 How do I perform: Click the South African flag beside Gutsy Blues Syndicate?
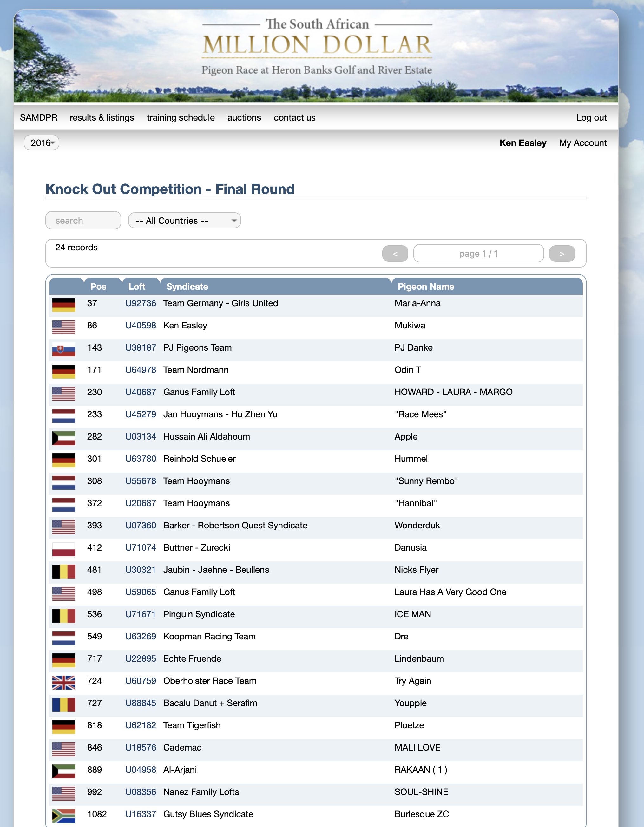(63, 815)
